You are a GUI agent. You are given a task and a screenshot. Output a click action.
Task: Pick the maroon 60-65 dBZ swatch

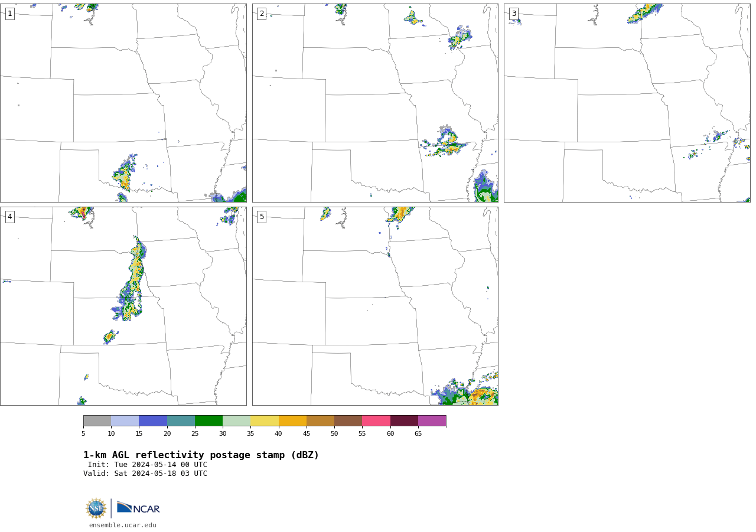coord(404,421)
